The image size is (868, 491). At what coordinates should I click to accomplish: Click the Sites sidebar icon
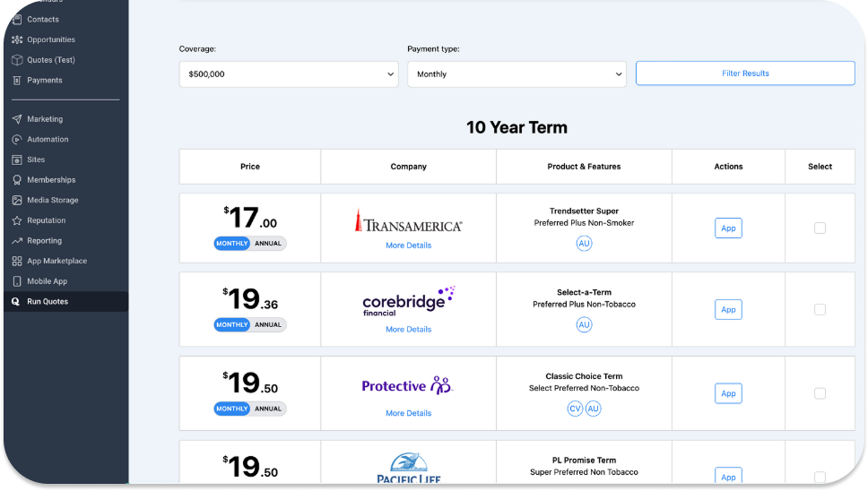(17, 159)
